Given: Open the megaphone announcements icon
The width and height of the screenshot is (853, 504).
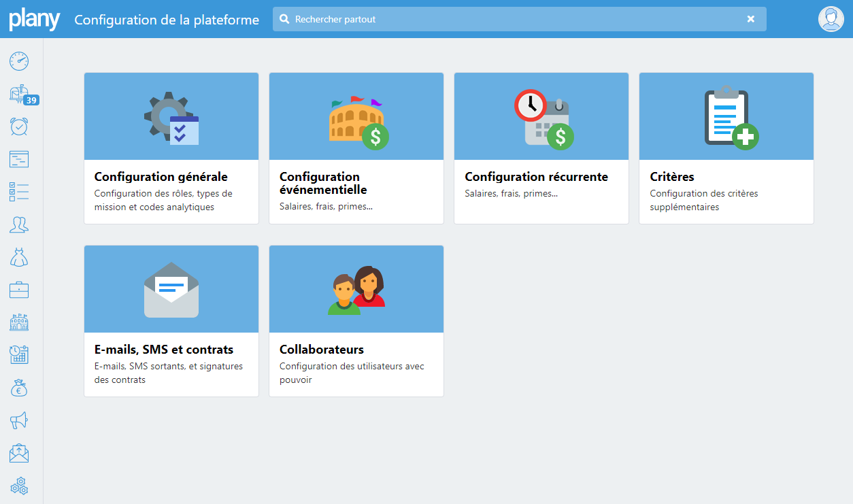Looking at the screenshot, I should (x=18, y=420).
